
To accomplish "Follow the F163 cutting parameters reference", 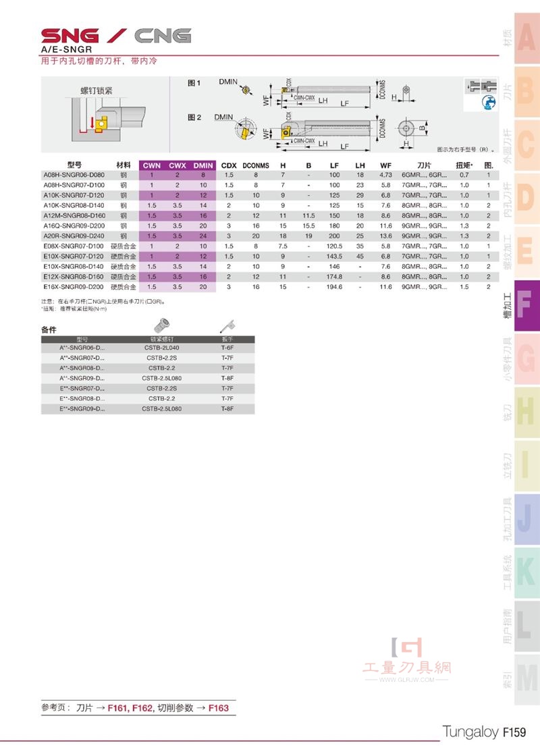I will click(x=219, y=708).
